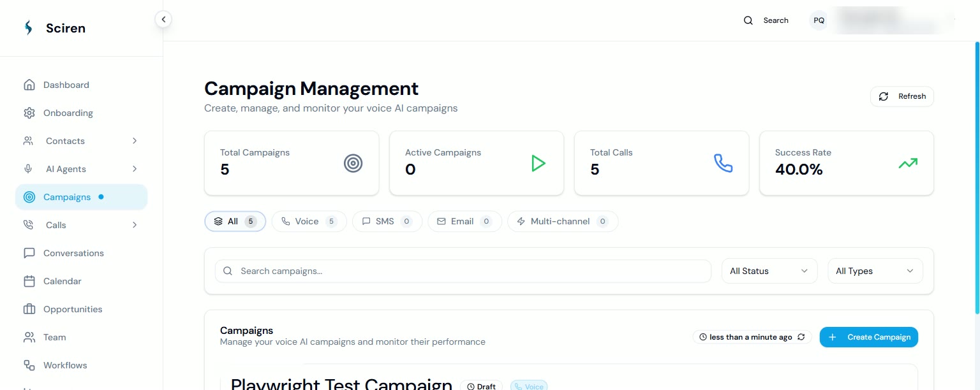Open Onboarding from the sidebar
The image size is (980, 390).
coord(82,113)
